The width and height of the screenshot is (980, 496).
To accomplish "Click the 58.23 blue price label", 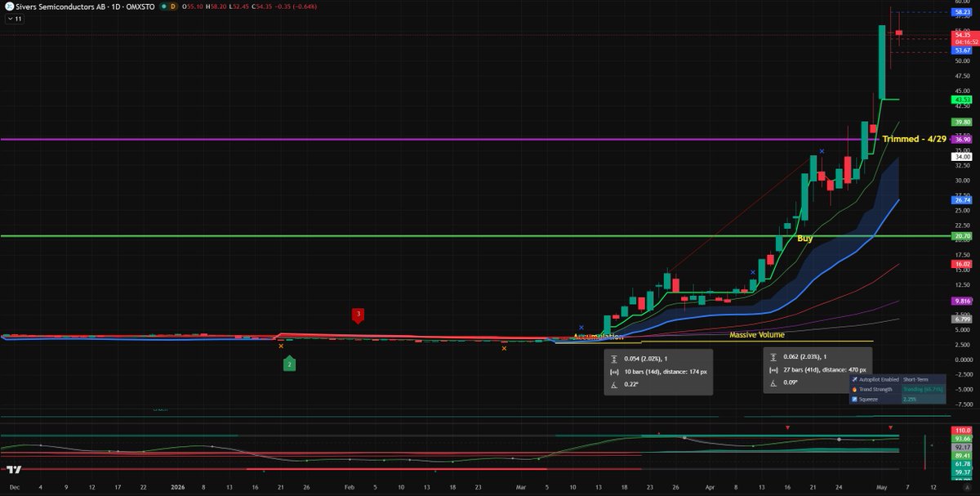I will pos(960,12).
